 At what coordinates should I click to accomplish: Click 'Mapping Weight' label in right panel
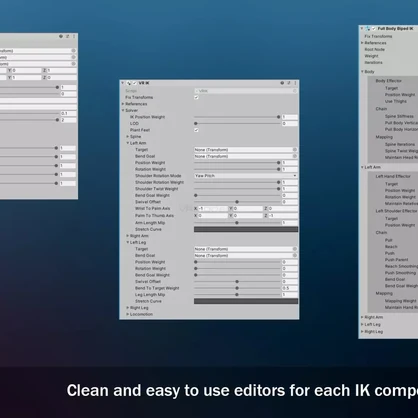(401, 301)
